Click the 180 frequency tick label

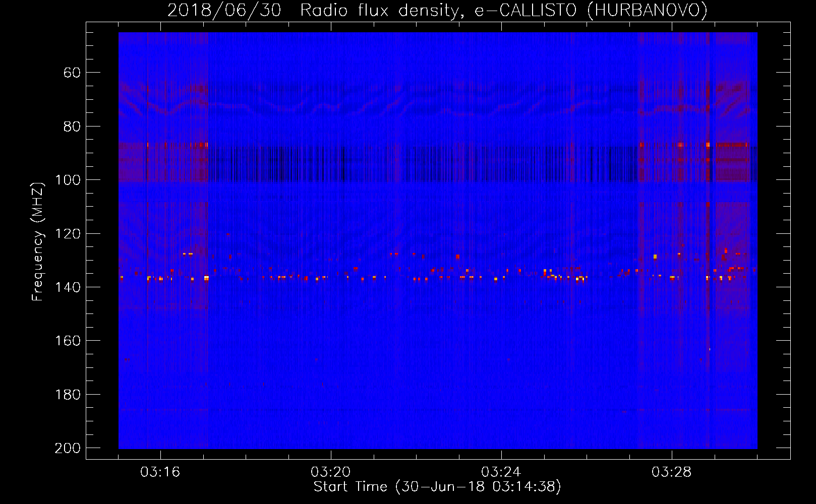68,395
